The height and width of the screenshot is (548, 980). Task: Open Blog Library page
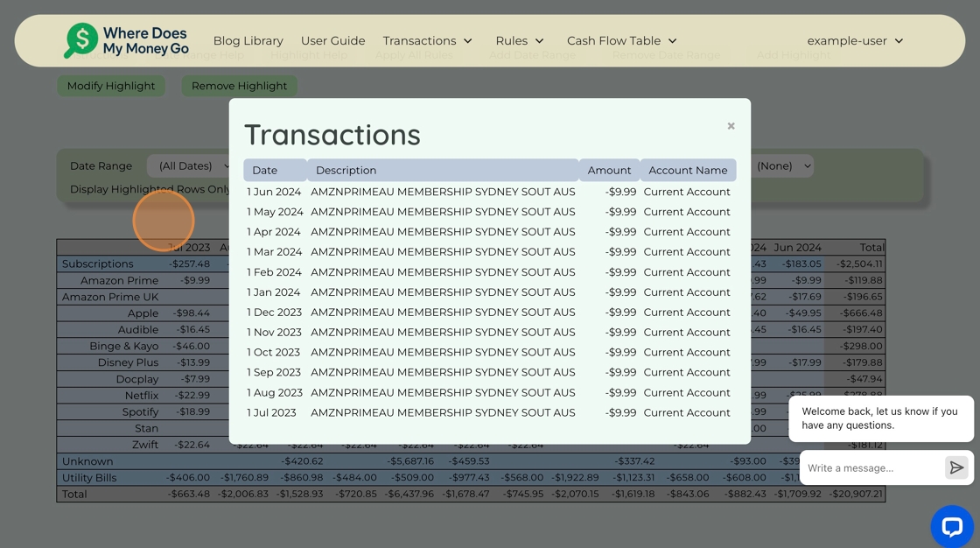[248, 40]
